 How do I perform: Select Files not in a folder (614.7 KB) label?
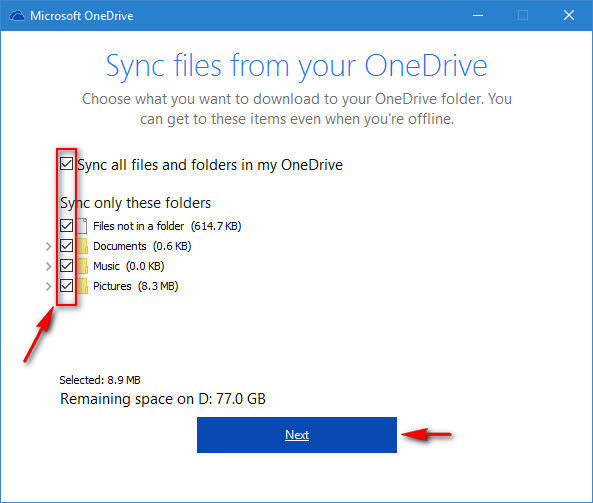coord(167,226)
